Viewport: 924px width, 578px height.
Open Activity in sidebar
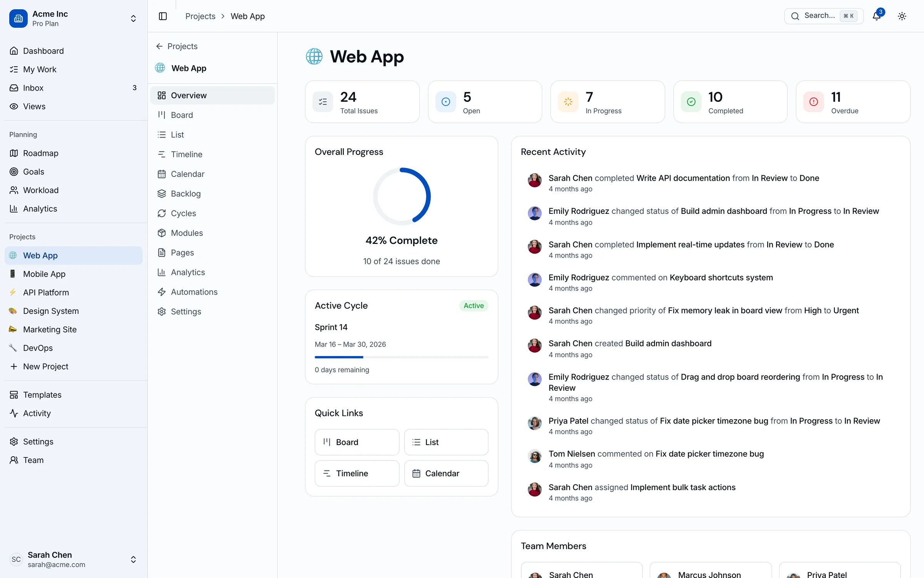tap(74, 413)
